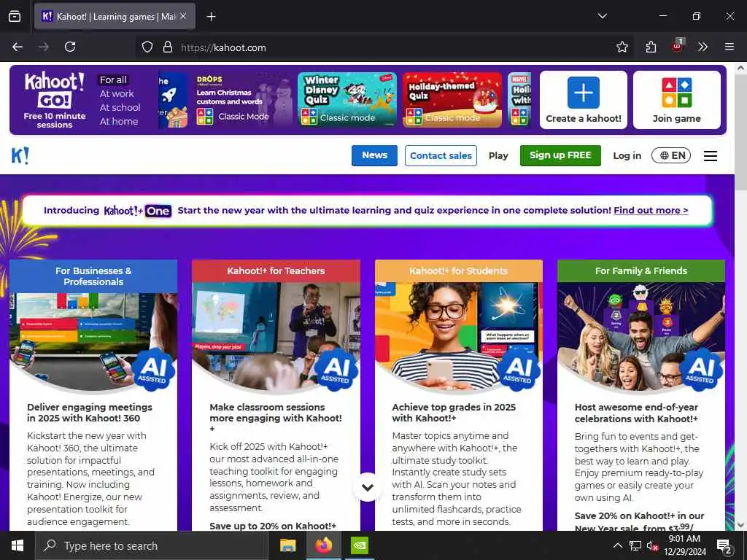Open the EN language selector

click(x=671, y=155)
